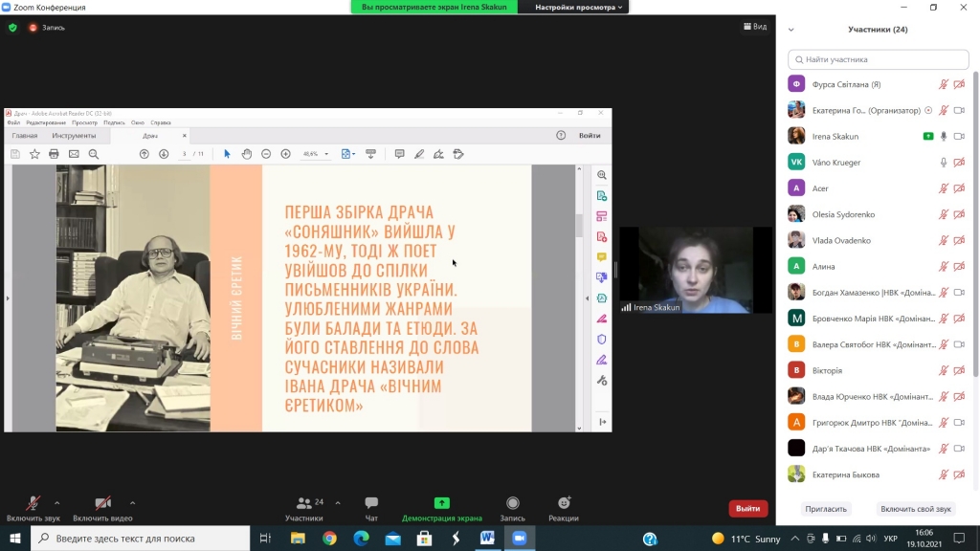Click Демонстрация экрана share screen button
Image resolution: width=980 pixels, height=551 pixels.
coord(442,509)
